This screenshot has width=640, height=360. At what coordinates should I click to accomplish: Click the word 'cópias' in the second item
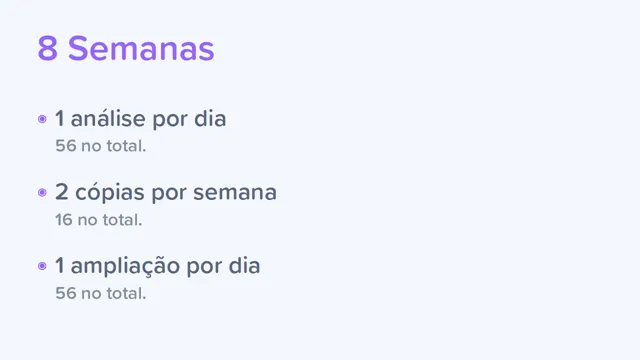coord(109,193)
